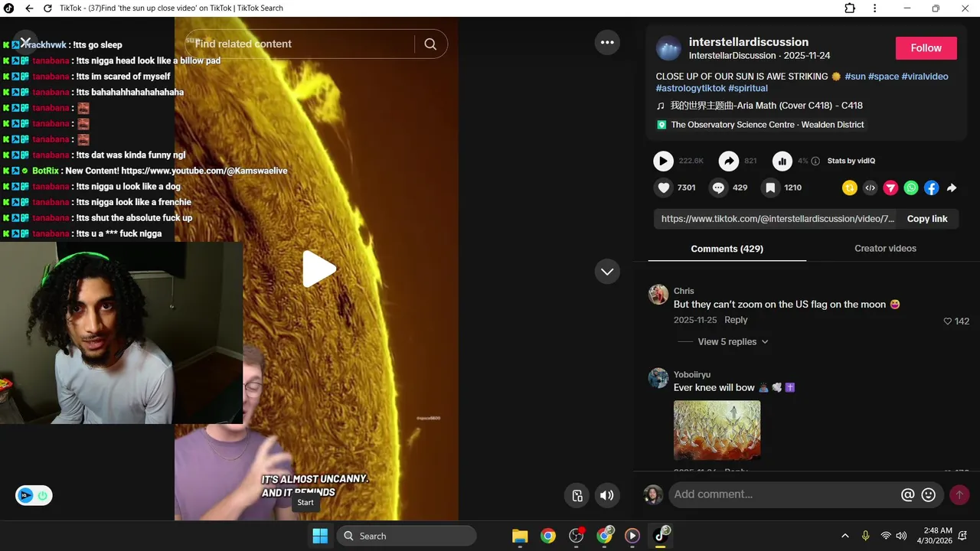Bookmark the video with the favorites icon
Image resolution: width=980 pixels, height=551 pixels.
pyautogui.click(x=770, y=187)
